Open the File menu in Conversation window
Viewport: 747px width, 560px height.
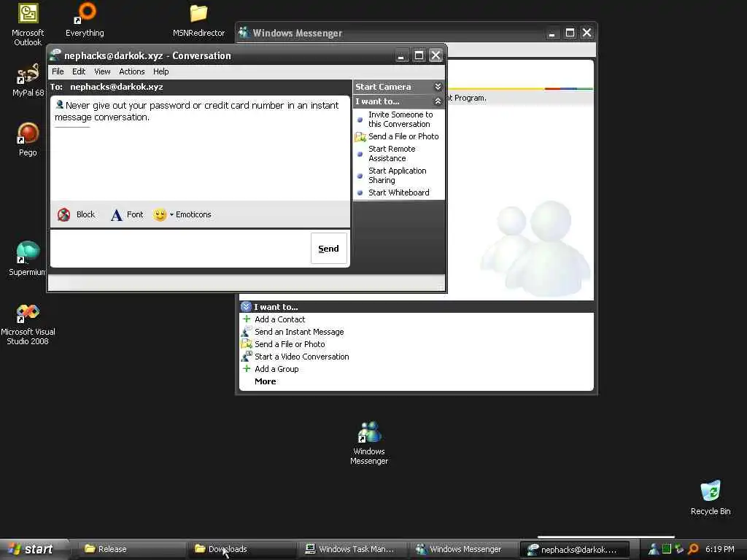[58, 71]
